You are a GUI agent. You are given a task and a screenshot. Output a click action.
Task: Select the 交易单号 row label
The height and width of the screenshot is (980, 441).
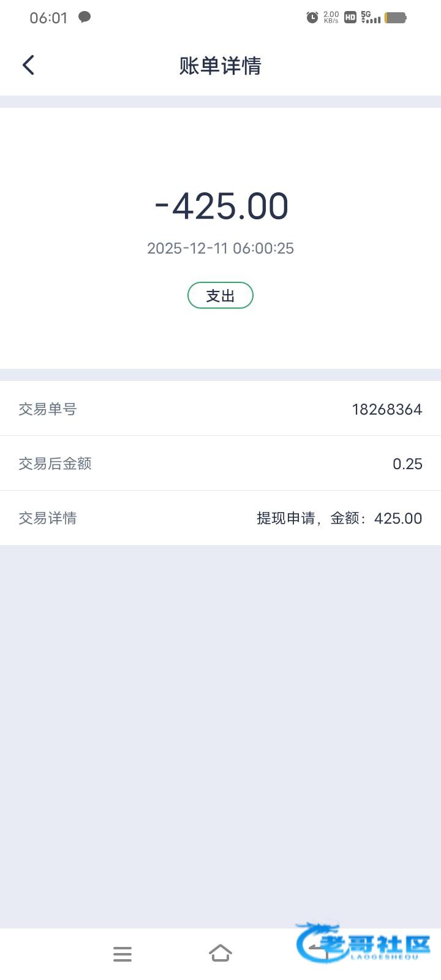coord(48,409)
